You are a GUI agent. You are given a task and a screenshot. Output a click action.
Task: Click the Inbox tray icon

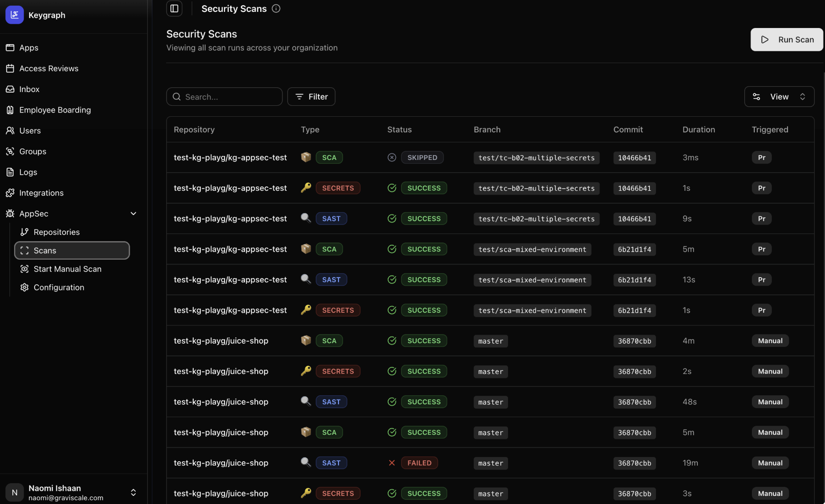click(10, 89)
